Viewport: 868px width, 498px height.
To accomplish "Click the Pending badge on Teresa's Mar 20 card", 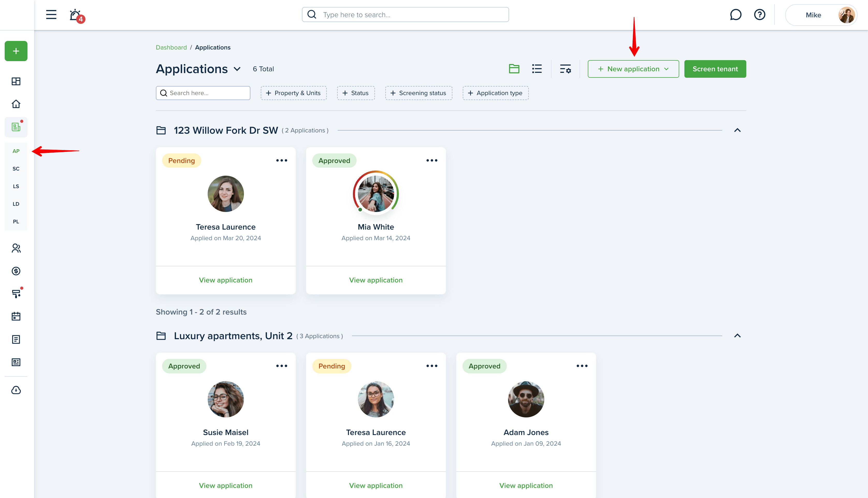I will pos(182,161).
